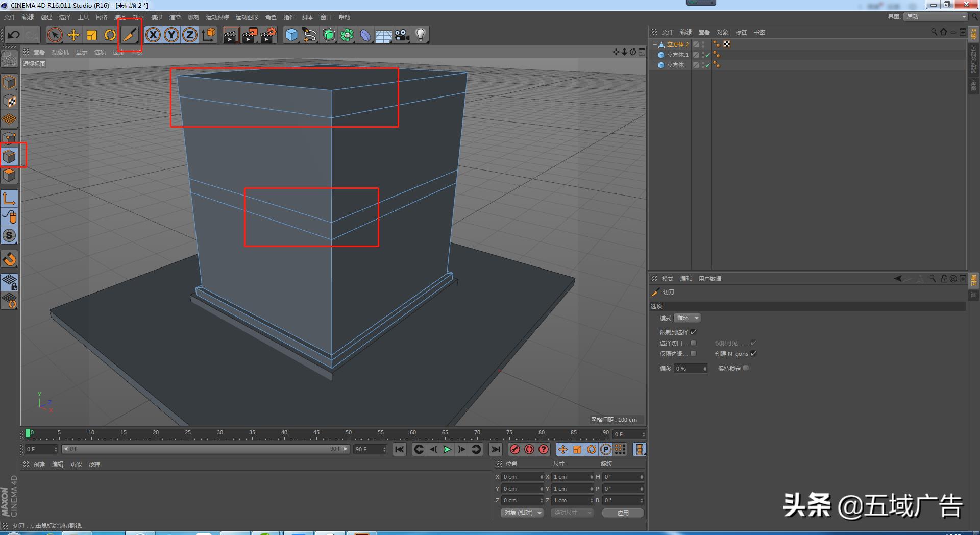Toggle green checkmark of 立方体.1
This screenshot has width=980, height=535.
point(708,55)
